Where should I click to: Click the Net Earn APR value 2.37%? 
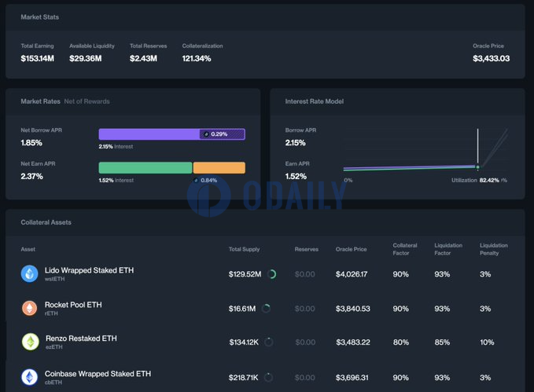[31, 176]
